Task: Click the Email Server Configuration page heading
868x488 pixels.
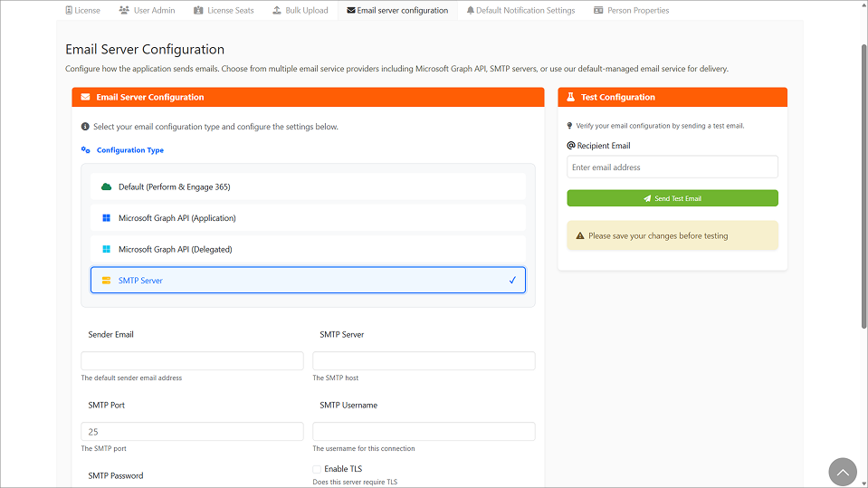Action: 145,49
